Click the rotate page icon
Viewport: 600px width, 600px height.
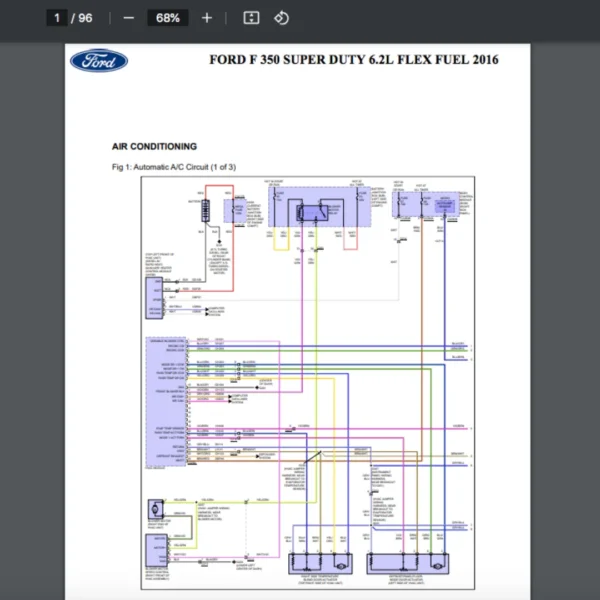point(281,18)
